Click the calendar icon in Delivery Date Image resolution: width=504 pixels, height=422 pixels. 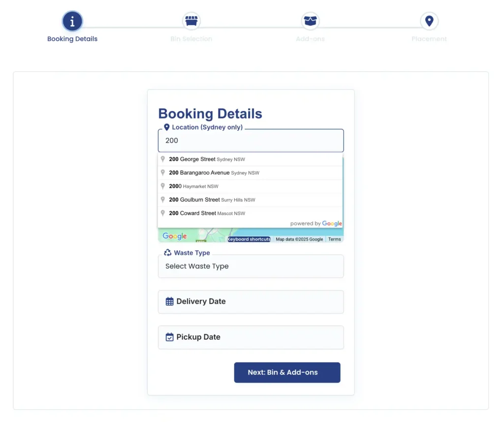click(x=169, y=301)
